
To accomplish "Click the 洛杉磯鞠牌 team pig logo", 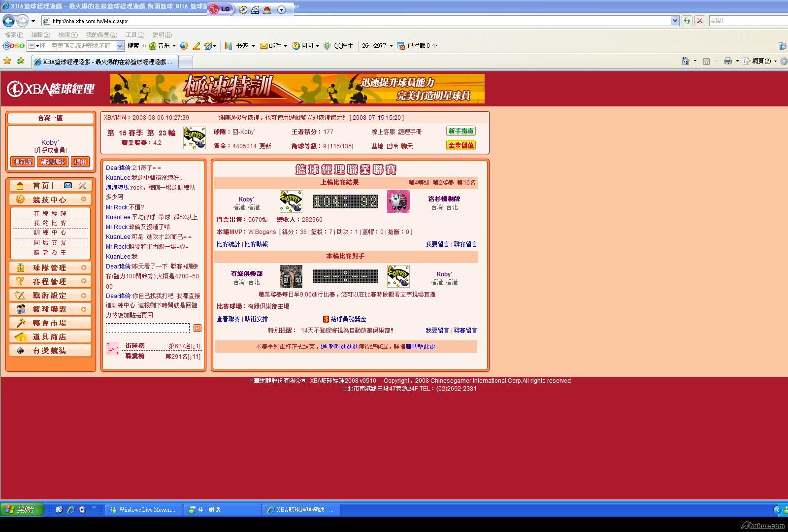I will [398, 201].
